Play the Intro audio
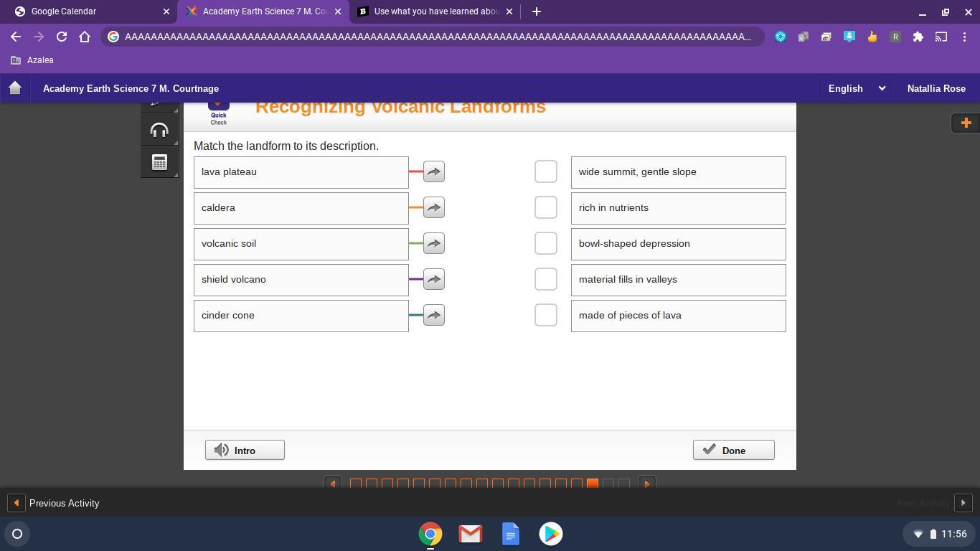 click(245, 450)
